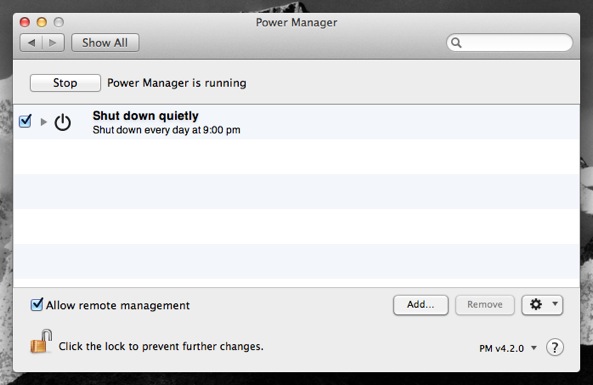Go forward with the right arrow button

click(53, 43)
